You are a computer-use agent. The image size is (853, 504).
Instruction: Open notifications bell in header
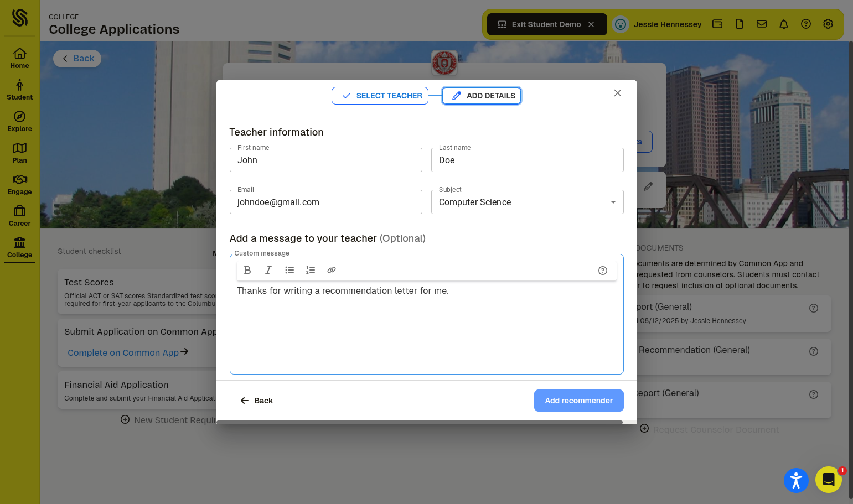coord(784,24)
